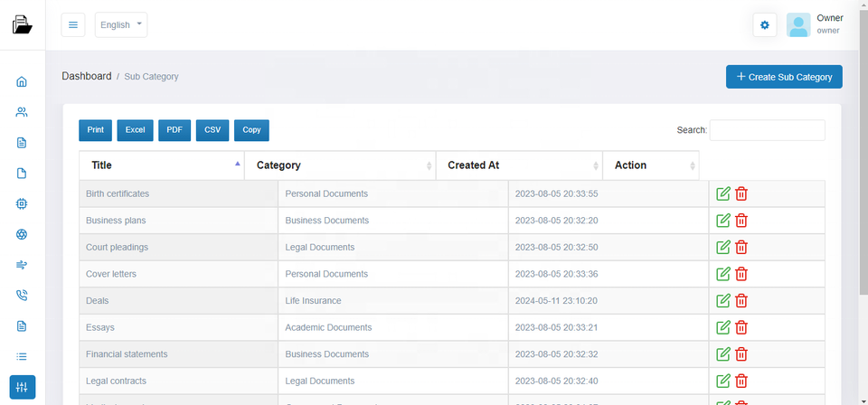Delete the Deals sub category row
Viewport: 868px width, 405px height.
click(x=741, y=300)
